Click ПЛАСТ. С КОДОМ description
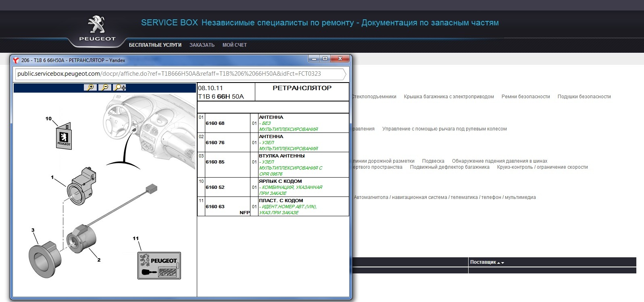This screenshot has width=644, height=302. 281,201
